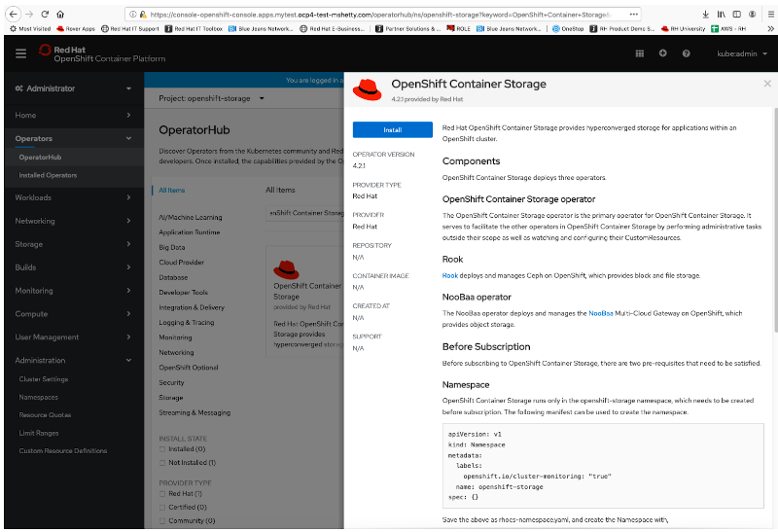
Task: Click the detail panel vertical scrollbar
Action: [775, 221]
